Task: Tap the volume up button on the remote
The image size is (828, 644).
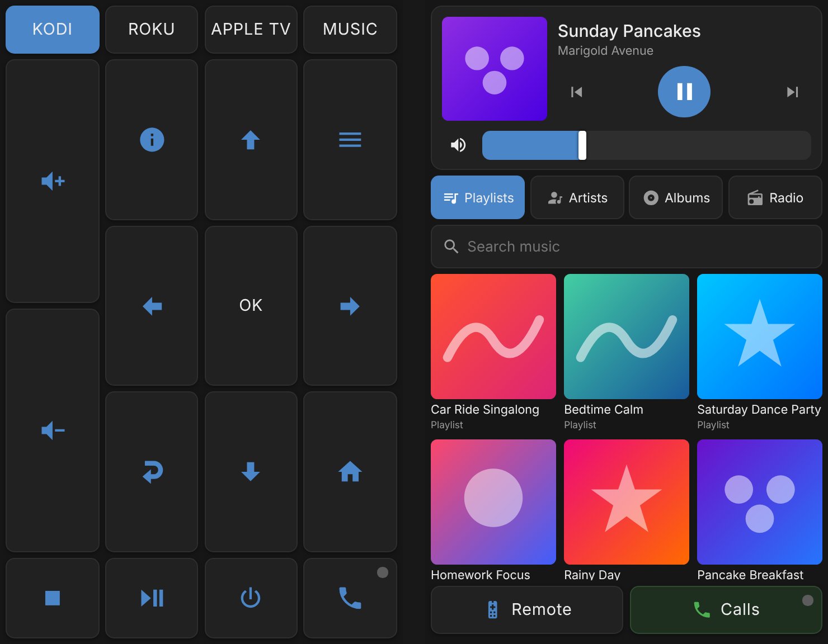Action: point(53,181)
